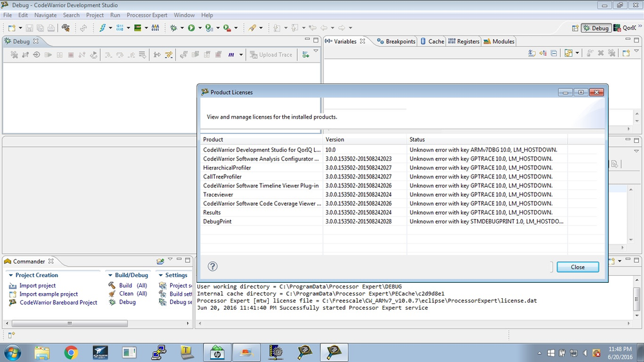Image resolution: width=644 pixels, height=362 pixels.
Task: Close the Debug view tab with its X
Action: pyautogui.click(x=35, y=41)
